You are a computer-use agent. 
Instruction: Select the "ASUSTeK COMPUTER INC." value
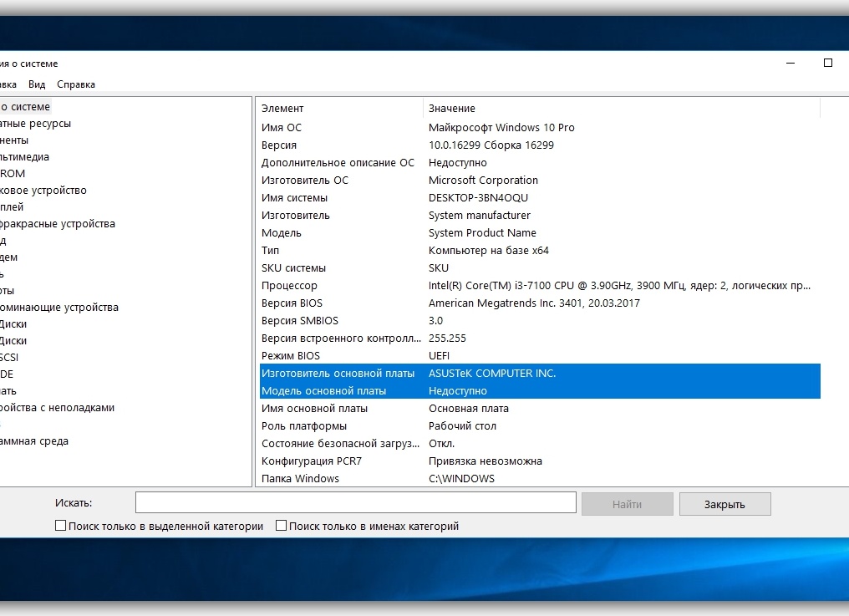492,374
